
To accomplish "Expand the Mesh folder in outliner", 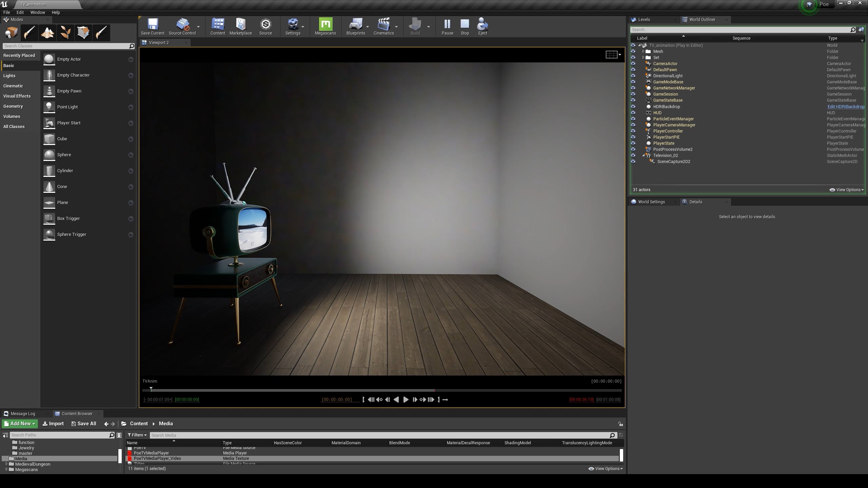I will click(x=643, y=52).
